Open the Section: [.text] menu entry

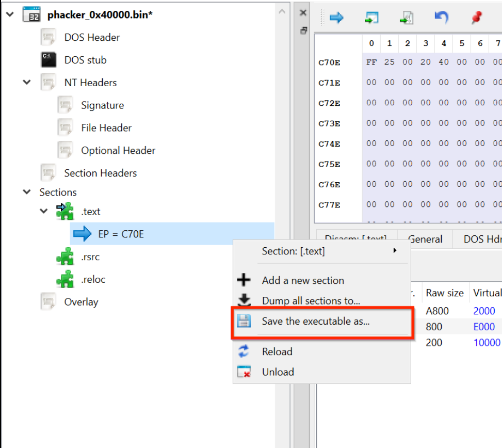322,251
